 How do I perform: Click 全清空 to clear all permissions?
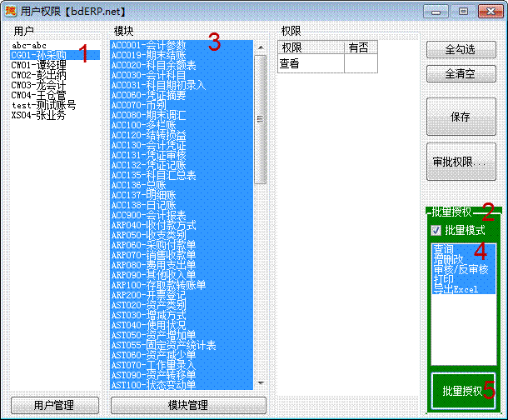461,74
